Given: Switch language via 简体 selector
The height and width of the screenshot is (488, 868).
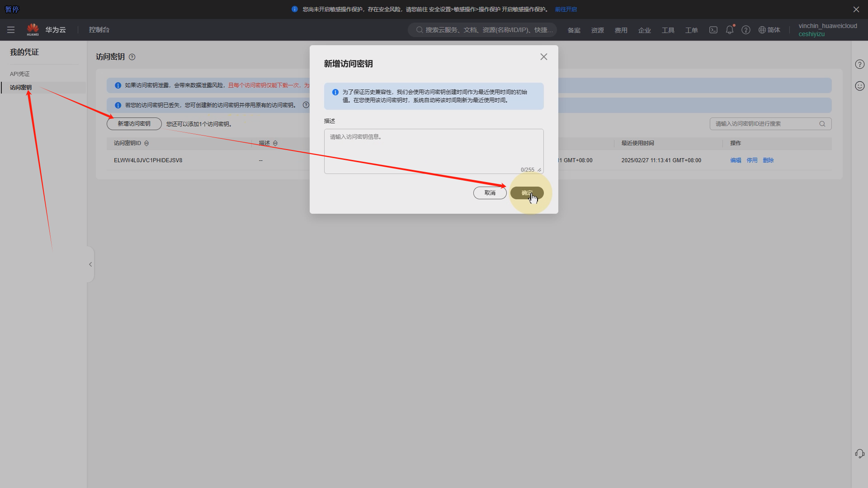Looking at the screenshot, I should tap(769, 30).
